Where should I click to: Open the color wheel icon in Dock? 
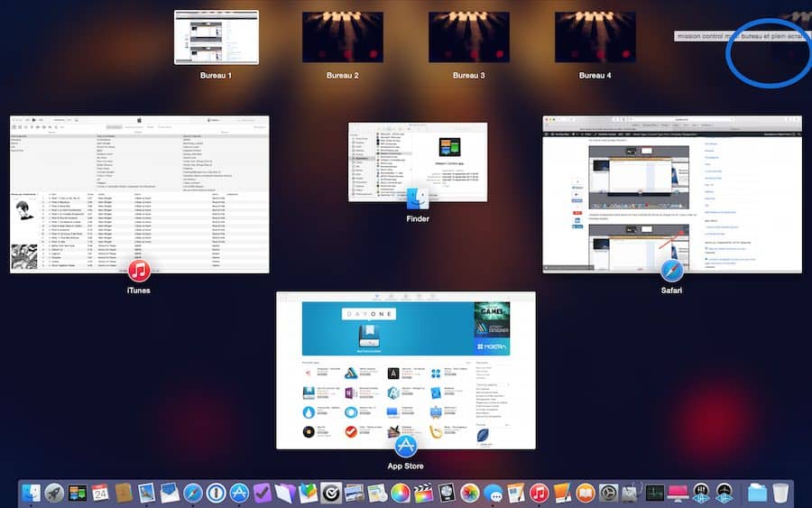(x=401, y=493)
